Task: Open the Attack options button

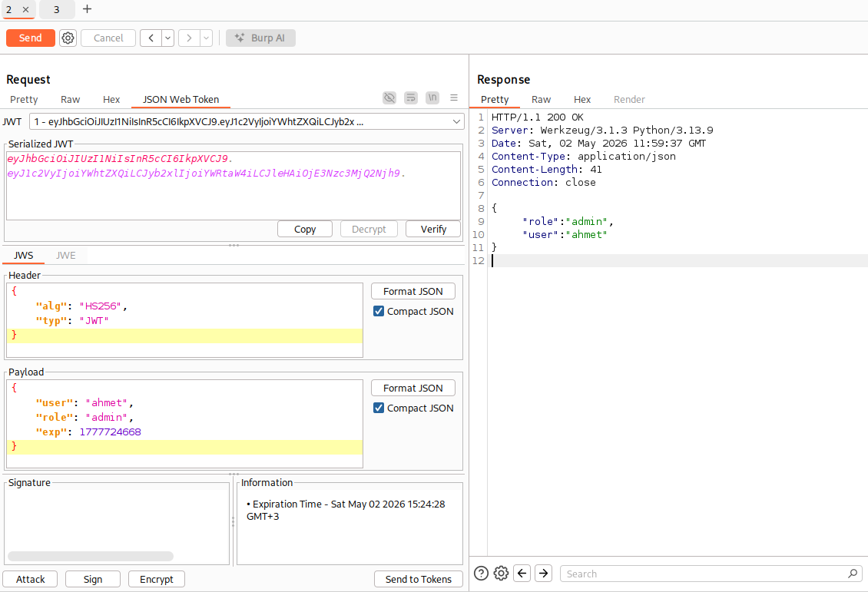Action: click(x=31, y=579)
